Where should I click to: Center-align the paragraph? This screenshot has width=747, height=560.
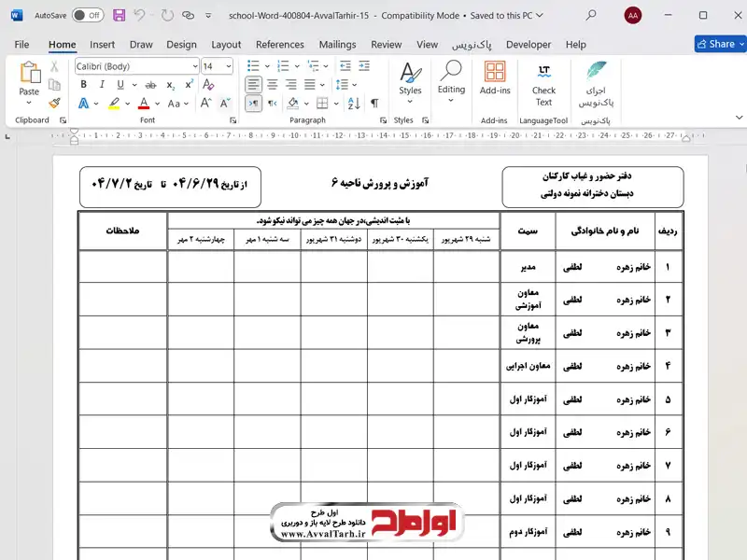(273, 84)
